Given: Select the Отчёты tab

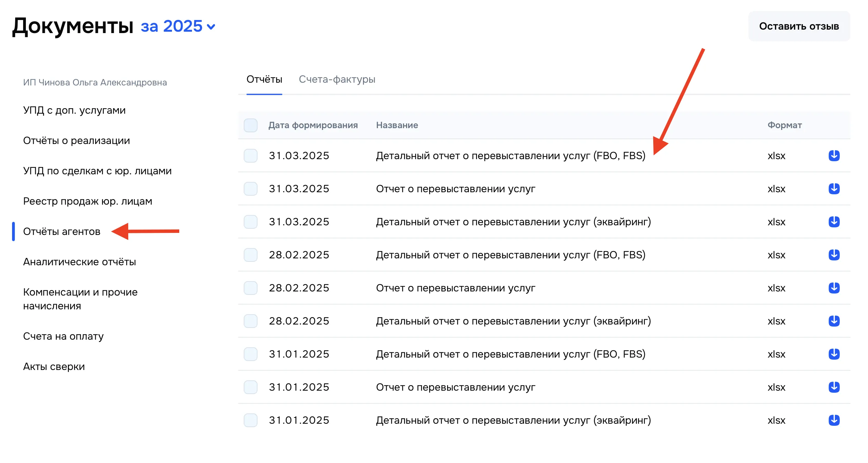Looking at the screenshot, I should tap(264, 80).
